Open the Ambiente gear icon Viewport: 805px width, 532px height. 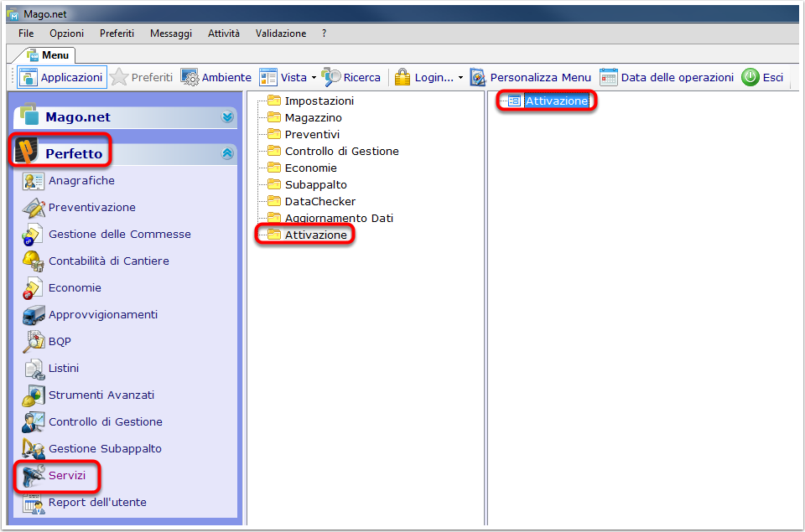pyautogui.click(x=190, y=77)
